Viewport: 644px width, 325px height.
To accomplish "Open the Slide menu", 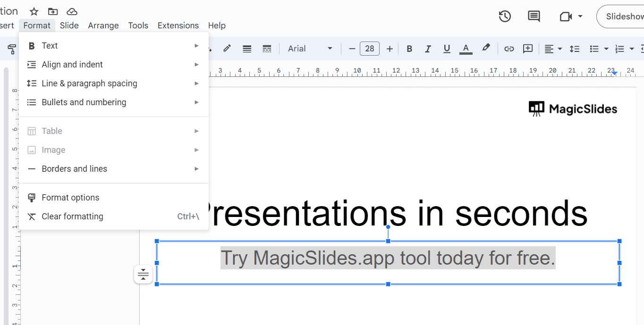I will tap(69, 25).
